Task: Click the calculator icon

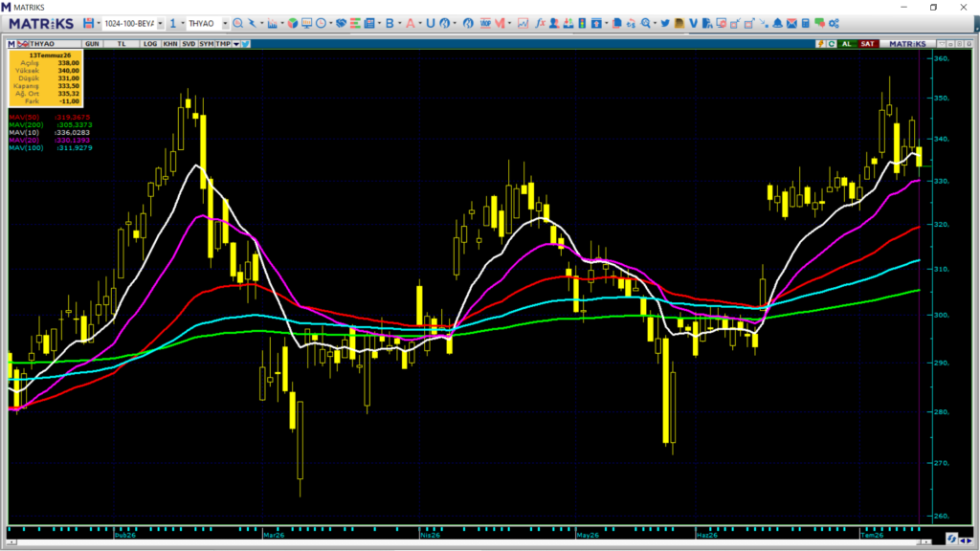Action: point(806,23)
